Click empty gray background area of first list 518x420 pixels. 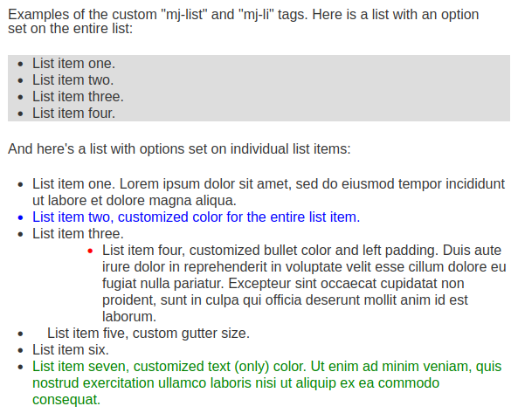[x=314, y=88]
